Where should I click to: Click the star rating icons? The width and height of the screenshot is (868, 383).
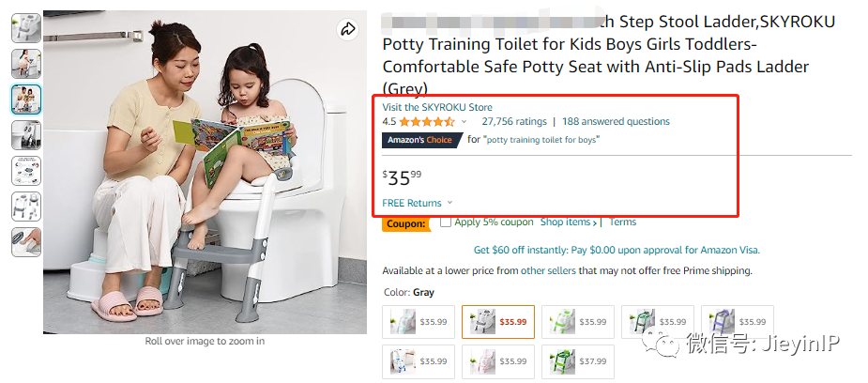coord(427,122)
